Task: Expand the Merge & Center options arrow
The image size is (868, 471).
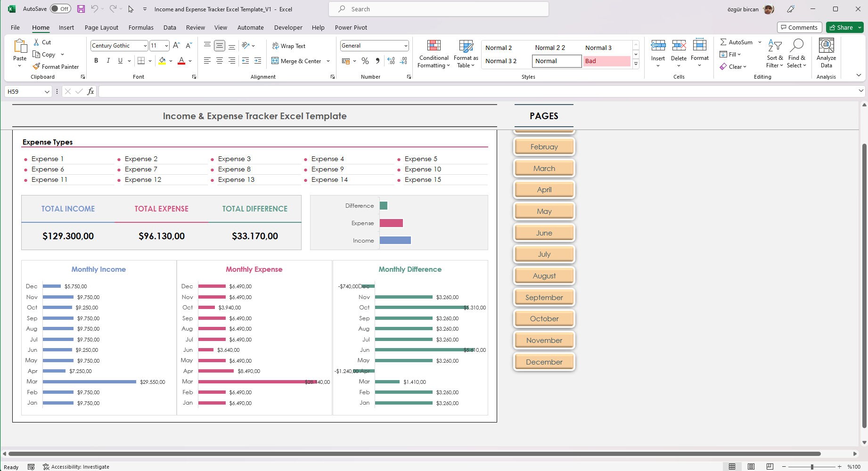Action: click(328, 61)
